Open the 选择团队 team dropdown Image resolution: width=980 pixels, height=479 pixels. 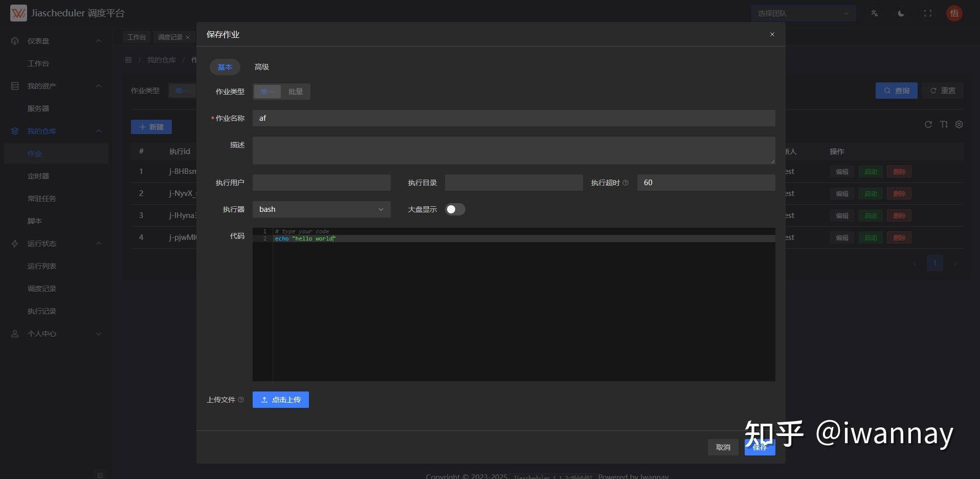point(803,13)
